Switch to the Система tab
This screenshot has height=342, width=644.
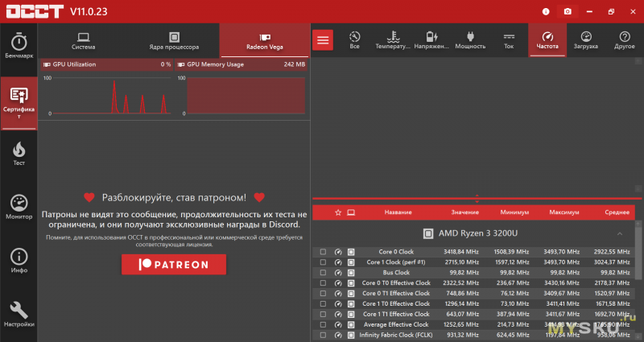(84, 41)
